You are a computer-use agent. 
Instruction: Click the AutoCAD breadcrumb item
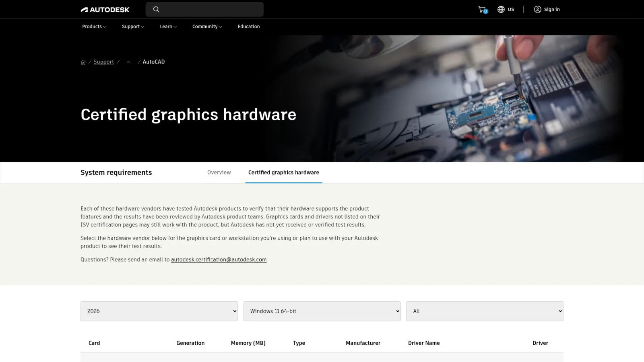point(154,62)
